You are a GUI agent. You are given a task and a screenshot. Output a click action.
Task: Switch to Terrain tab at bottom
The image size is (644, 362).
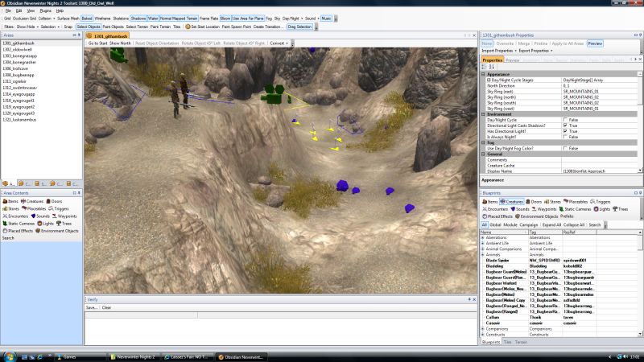click(521, 342)
